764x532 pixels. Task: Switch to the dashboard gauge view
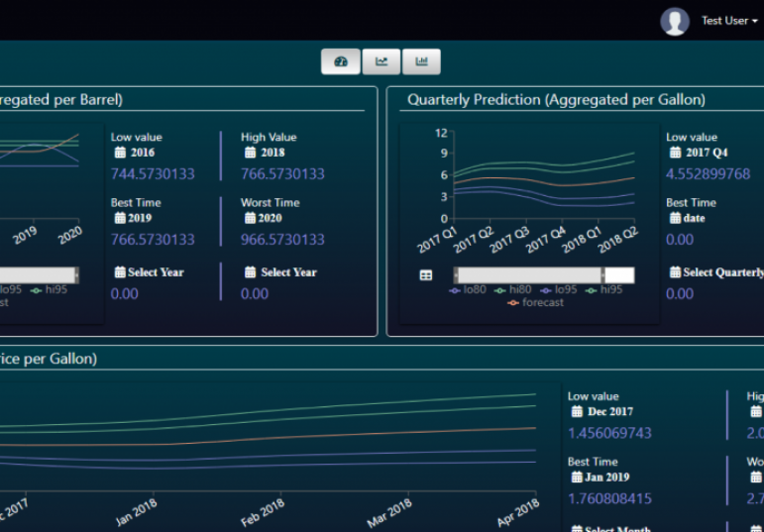341,61
